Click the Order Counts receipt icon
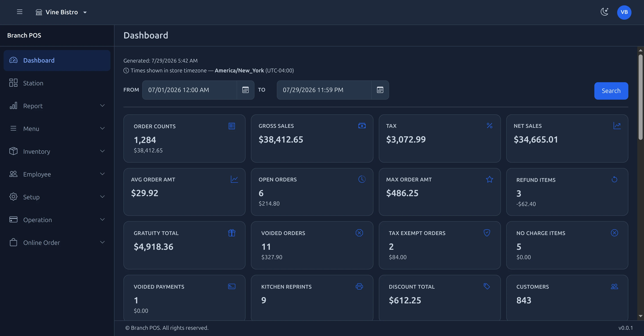This screenshot has width=644, height=336. [232, 126]
